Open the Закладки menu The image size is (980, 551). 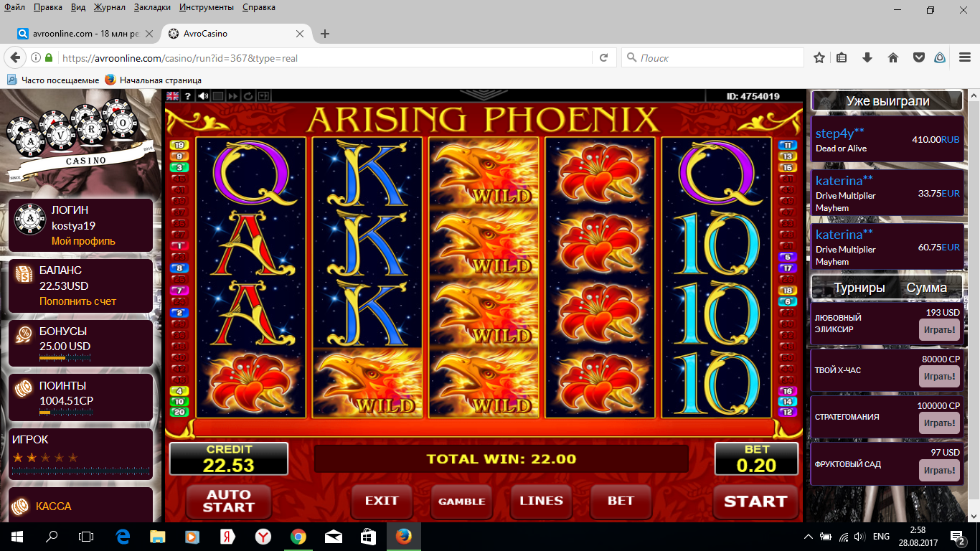152,7
